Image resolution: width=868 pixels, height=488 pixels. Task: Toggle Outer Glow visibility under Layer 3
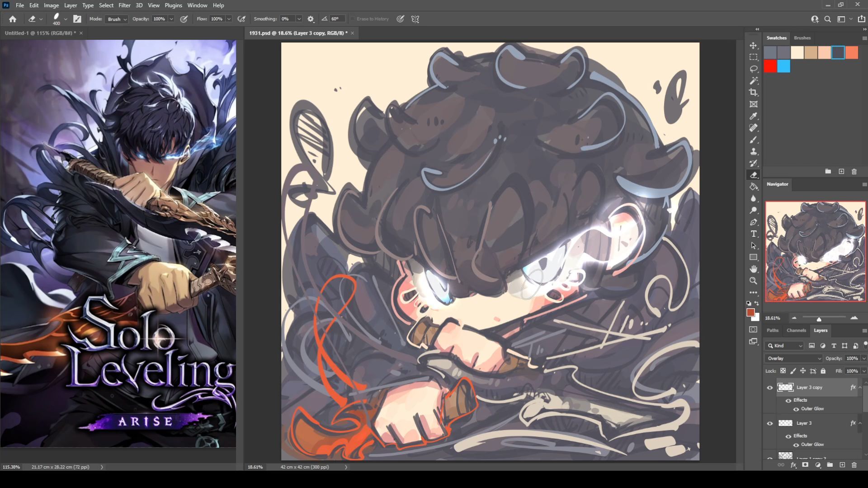tap(796, 445)
